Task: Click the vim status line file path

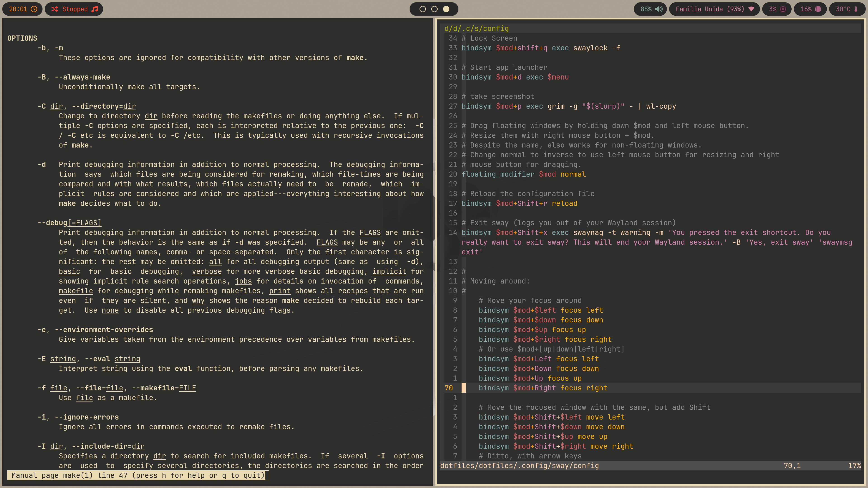Action: click(519, 465)
